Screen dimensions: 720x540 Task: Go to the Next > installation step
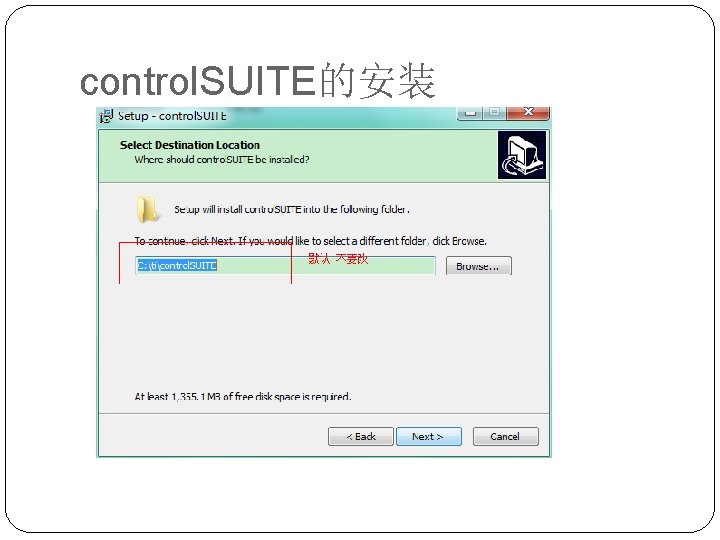click(x=428, y=437)
